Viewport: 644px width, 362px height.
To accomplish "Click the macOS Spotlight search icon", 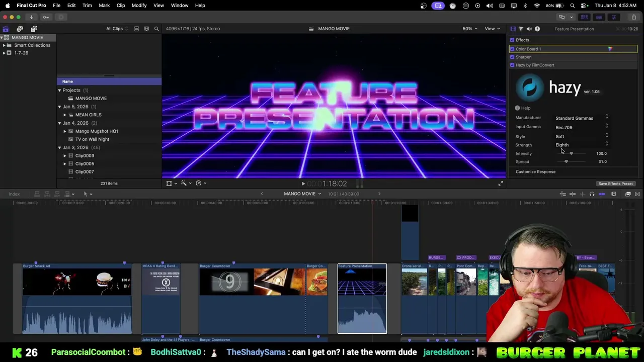I will tap(572, 6).
